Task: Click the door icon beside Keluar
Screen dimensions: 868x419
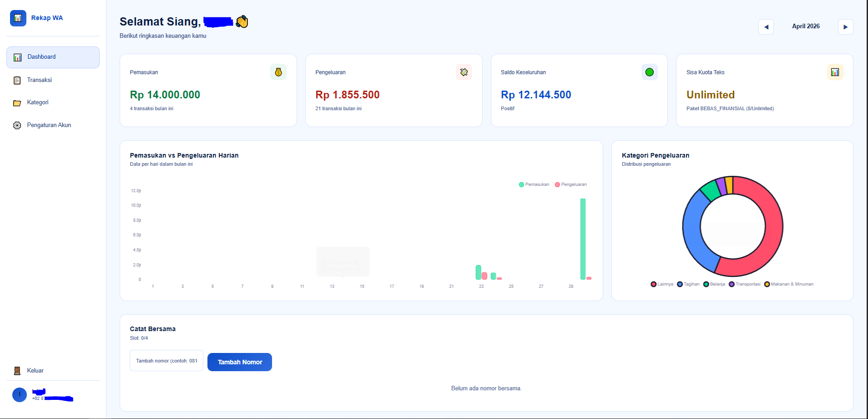Action: click(17, 371)
